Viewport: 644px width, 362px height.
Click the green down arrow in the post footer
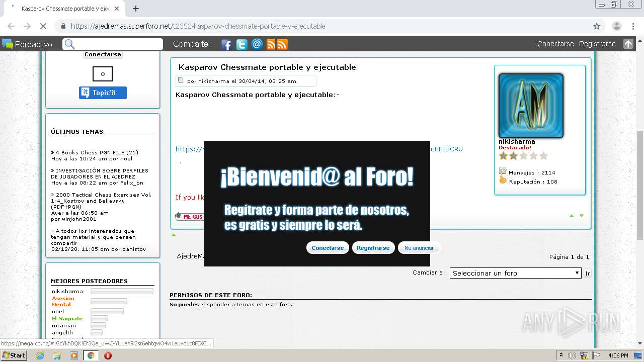(582, 216)
